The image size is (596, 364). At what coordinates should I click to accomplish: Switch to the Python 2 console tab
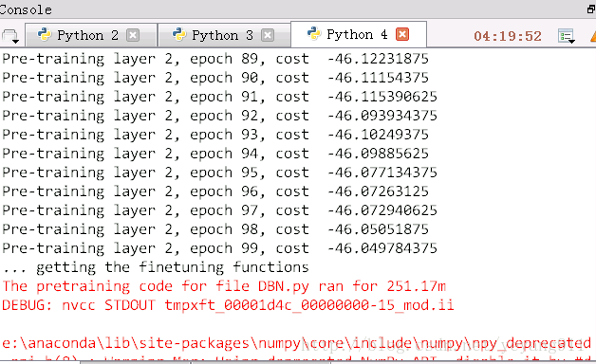click(x=91, y=35)
